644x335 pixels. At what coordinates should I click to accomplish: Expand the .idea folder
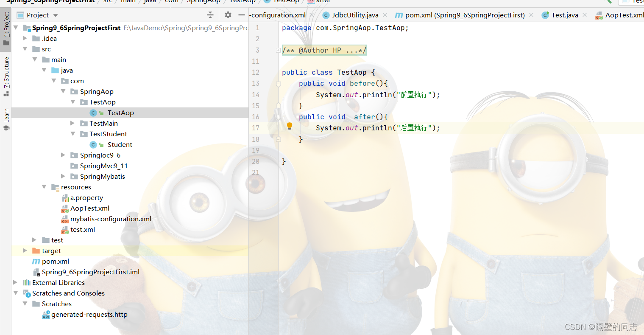pos(25,39)
